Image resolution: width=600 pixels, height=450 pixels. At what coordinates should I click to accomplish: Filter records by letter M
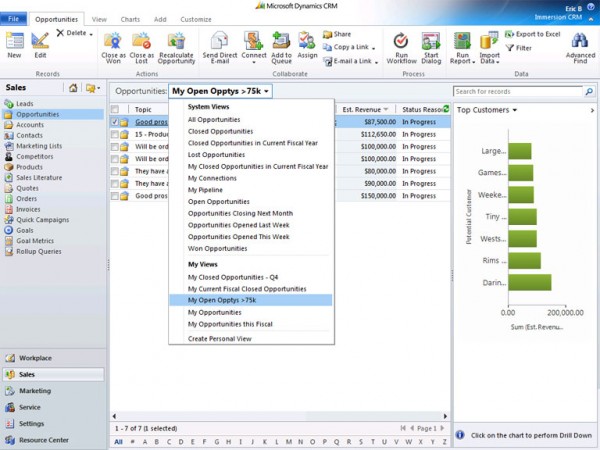[x=289, y=442]
